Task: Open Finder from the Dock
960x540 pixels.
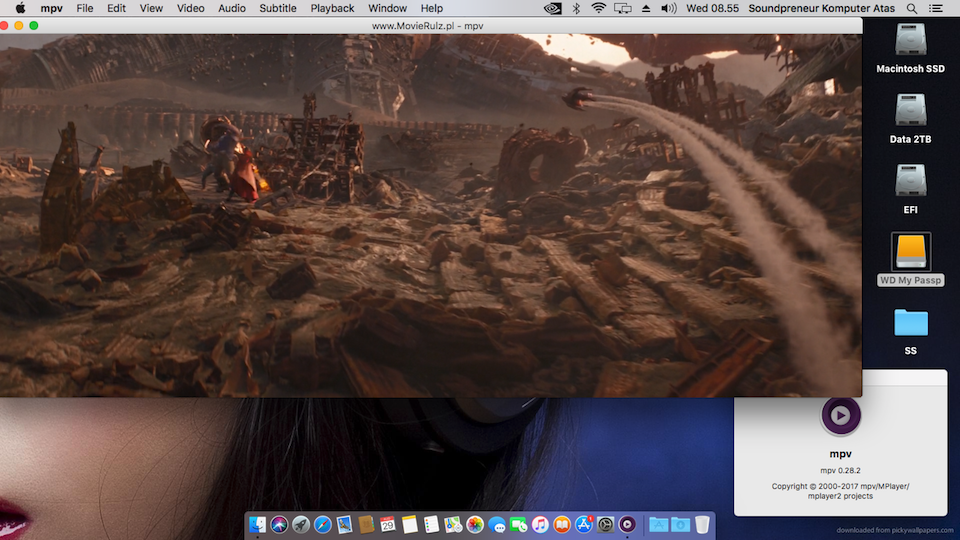Action: (257, 525)
